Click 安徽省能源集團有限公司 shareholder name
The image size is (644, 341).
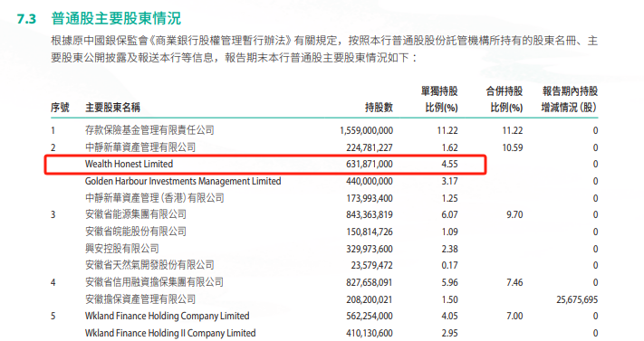click(x=136, y=214)
